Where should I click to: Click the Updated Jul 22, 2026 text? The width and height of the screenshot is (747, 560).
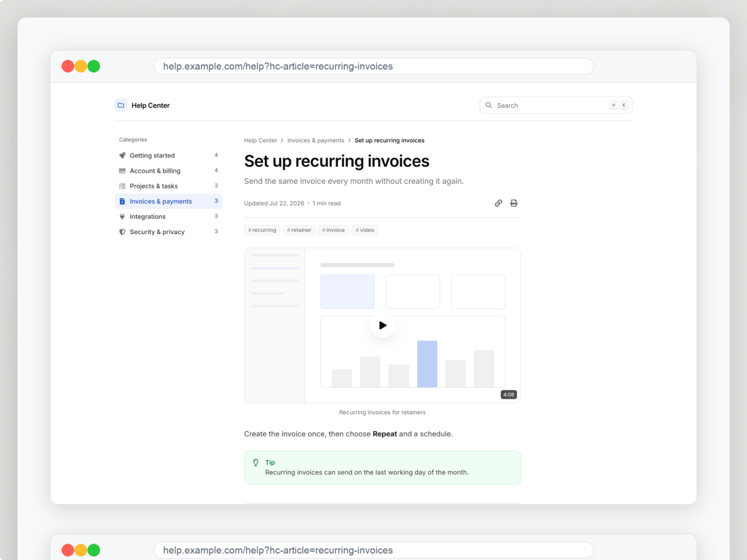274,204
